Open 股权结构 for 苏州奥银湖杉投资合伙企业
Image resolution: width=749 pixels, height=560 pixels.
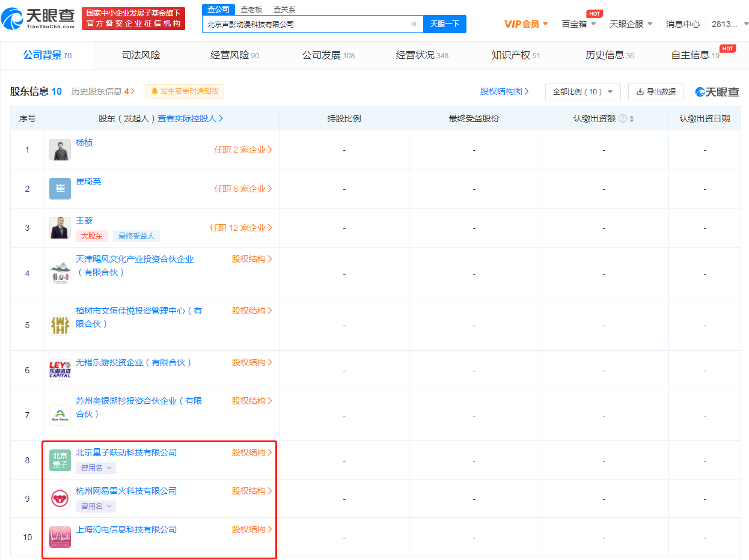pos(252,401)
